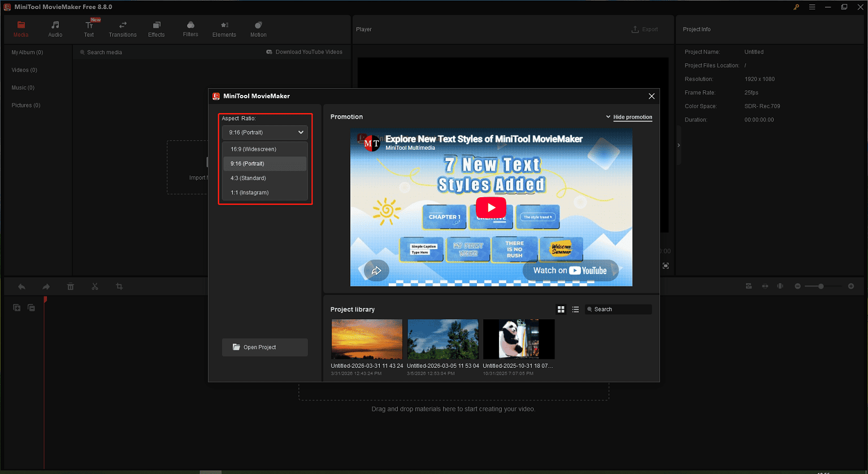Click Untitled-2025-10-31 project name
The image size is (868, 474).
518,366
